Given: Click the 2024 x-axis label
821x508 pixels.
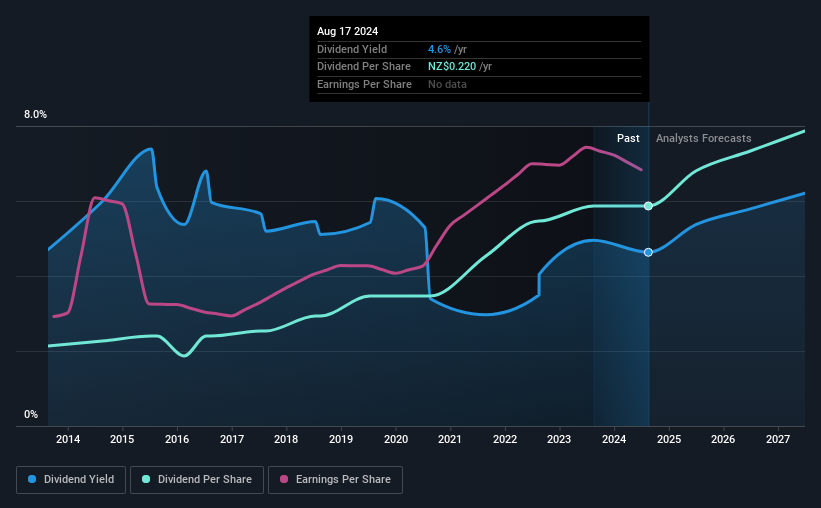Looking at the screenshot, I should pyautogui.click(x=614, y=439).
